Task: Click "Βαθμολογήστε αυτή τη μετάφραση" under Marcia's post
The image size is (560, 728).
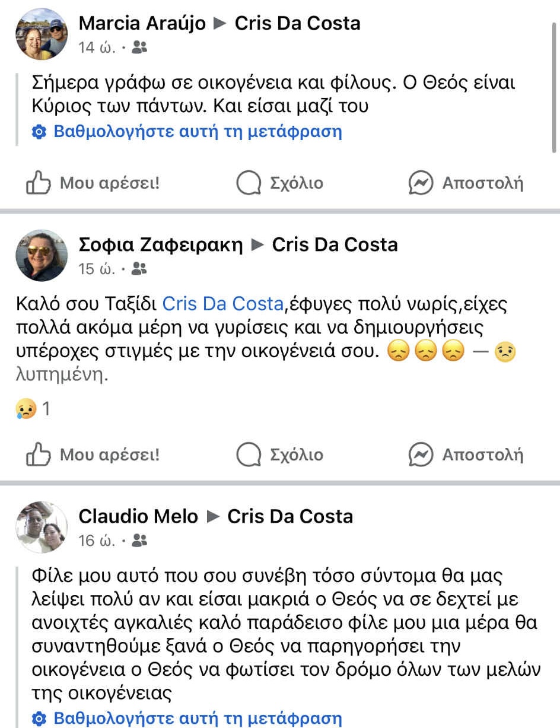Action: 198,131
